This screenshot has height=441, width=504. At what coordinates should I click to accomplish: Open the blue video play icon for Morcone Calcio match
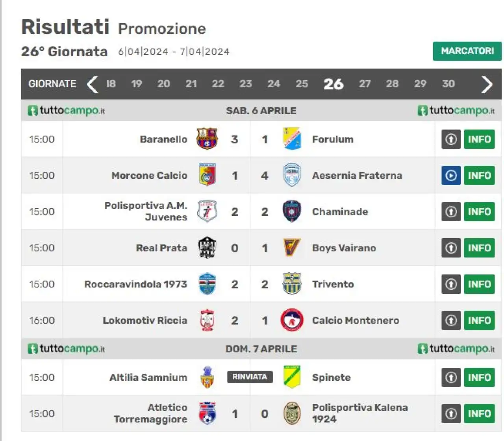tap(451, 175)
